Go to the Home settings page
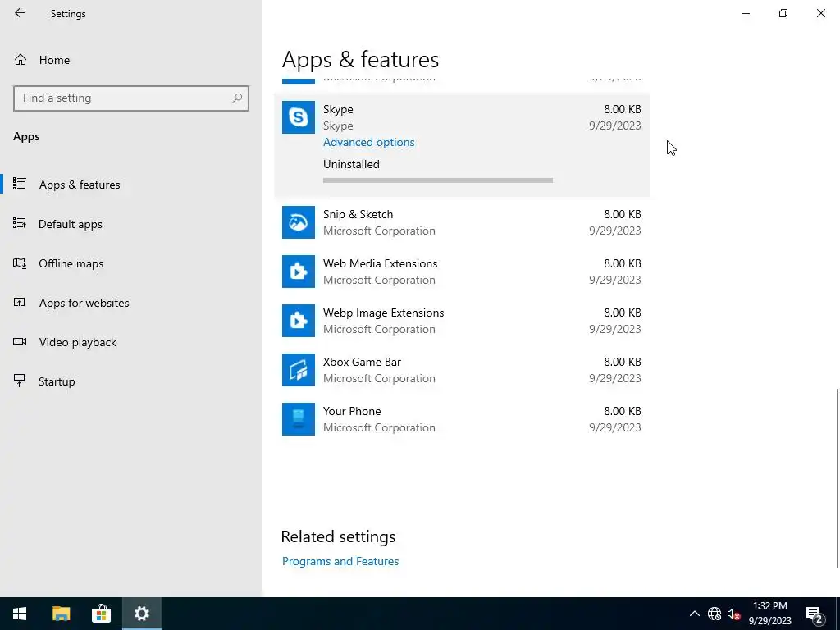 (54, 60)
